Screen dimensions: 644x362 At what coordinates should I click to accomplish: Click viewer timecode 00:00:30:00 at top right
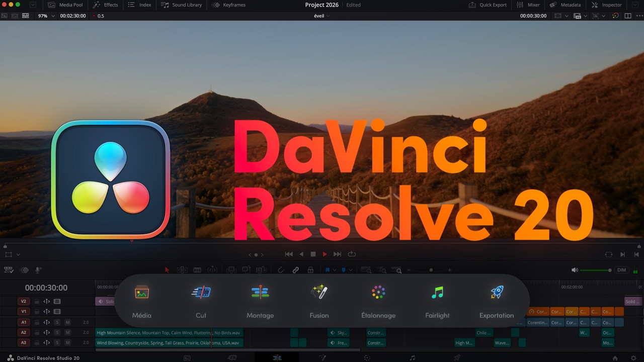[x=533, y=16]
